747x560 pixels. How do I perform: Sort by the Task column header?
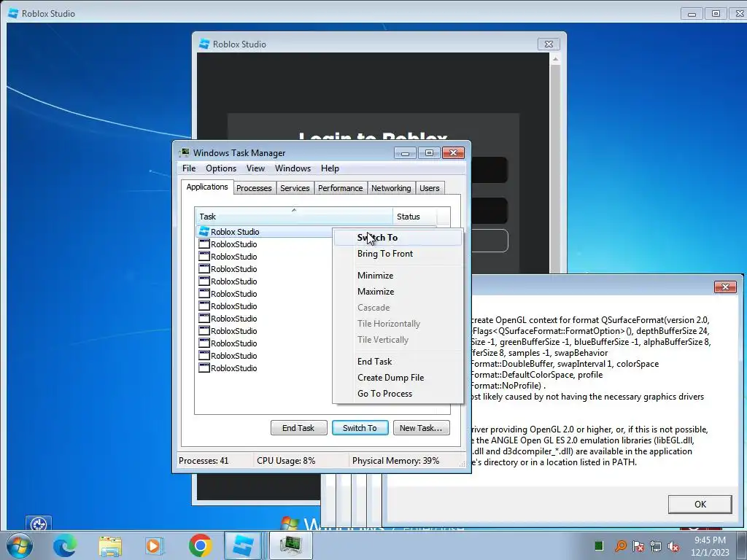coord(294,216)
